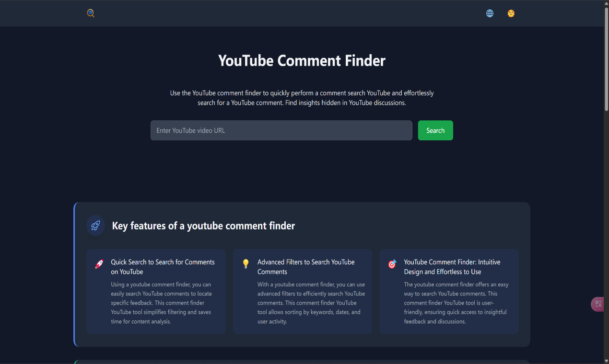
Task: Open the pink floating translate button
Action: coord(598,304)
